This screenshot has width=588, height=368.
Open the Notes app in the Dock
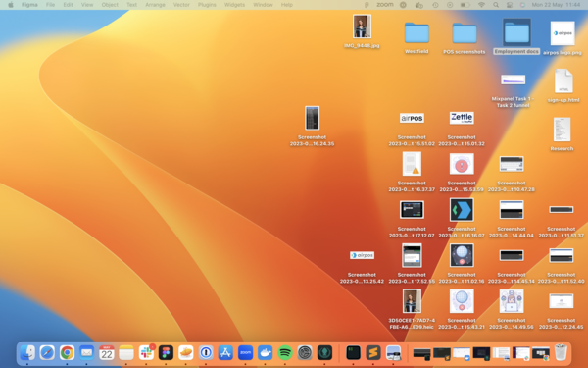126,352
